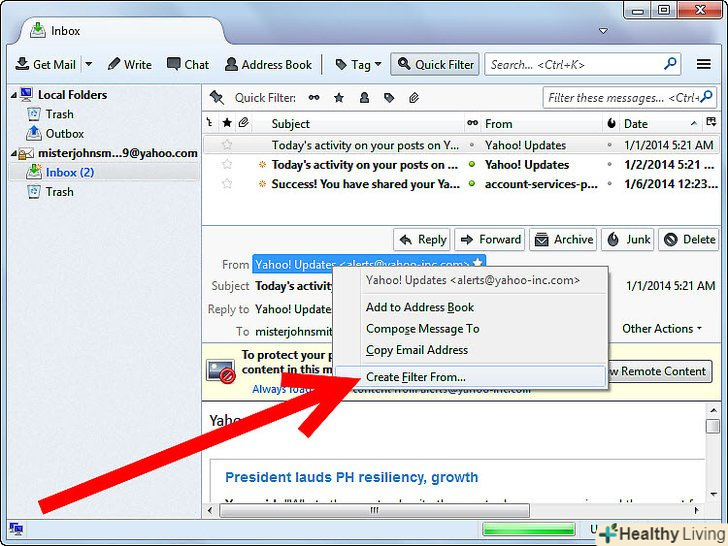This screenshot has width=728, height=546.
Task: Click the Reply button
Action: click(x=422, y=240)
